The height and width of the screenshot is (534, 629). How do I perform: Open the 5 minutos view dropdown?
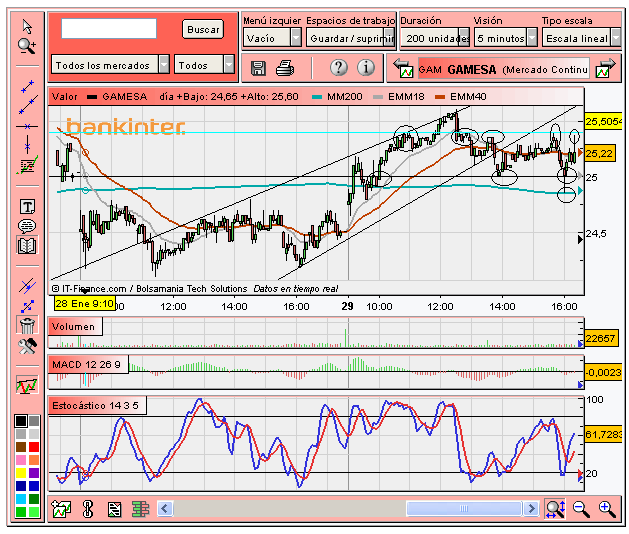505,38
